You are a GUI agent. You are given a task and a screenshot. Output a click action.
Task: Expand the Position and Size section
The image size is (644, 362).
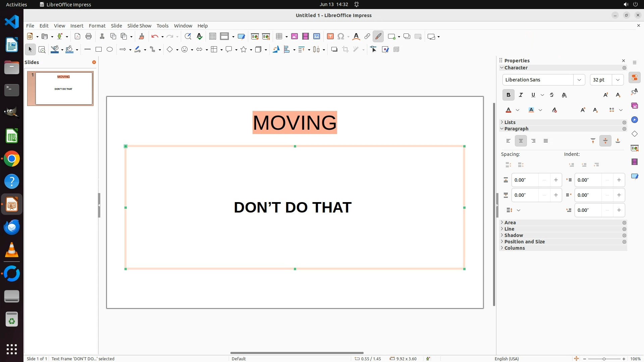click(x=524, y=242)
